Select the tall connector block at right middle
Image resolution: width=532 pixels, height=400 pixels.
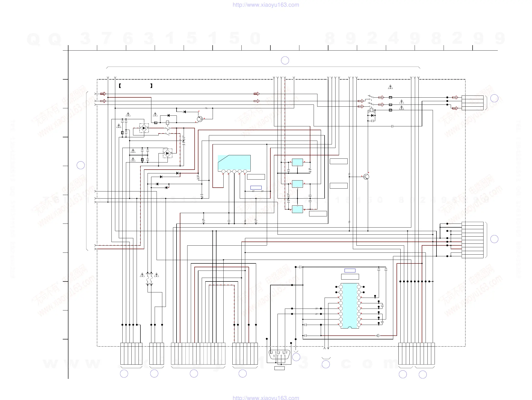click(x=472, y=240)
